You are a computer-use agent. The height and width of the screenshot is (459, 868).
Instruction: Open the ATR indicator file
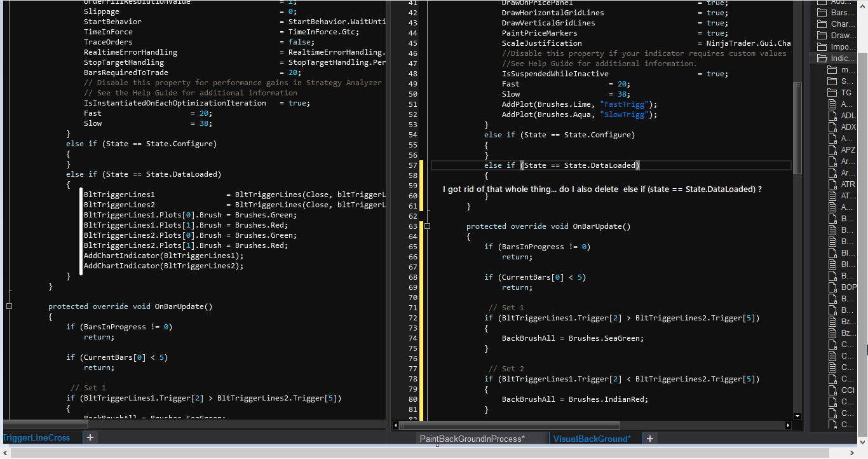[848, 184]
